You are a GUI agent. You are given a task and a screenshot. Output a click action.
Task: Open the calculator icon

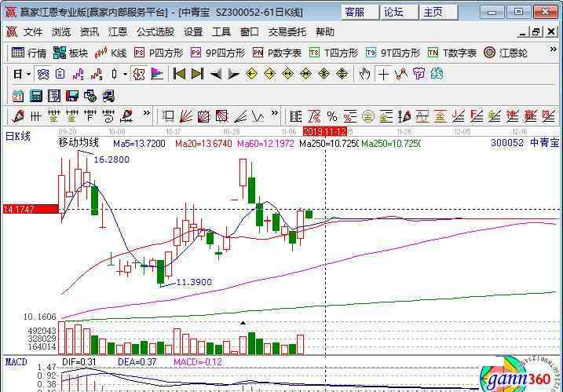[35, 96]
